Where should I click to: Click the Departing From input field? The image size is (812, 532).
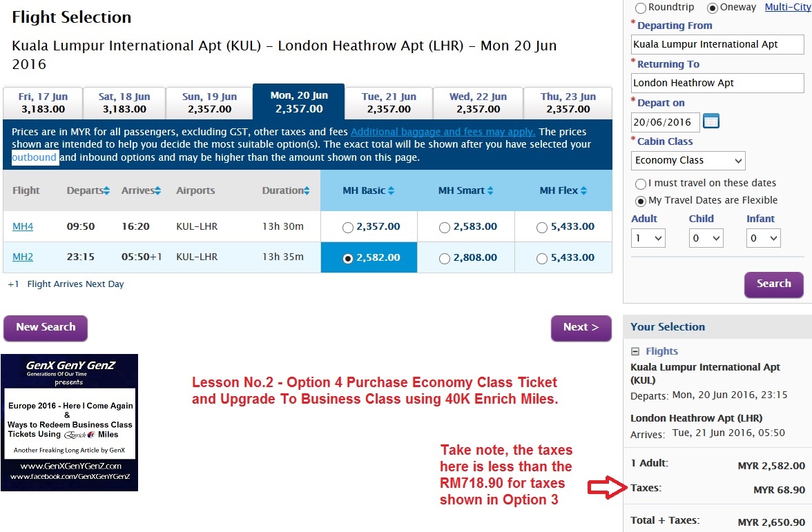click(717, 44)
